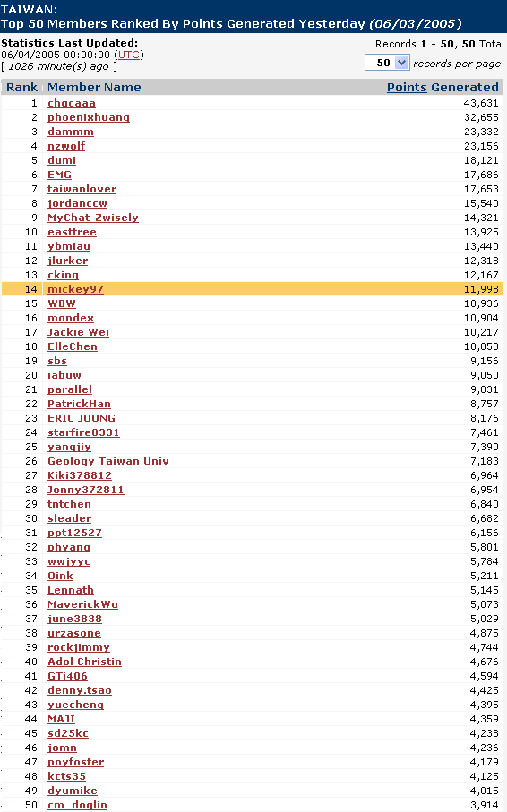Screen dimensions: 507x812
Task: Select highlighted member mickey97
Action: click(75, 289)
